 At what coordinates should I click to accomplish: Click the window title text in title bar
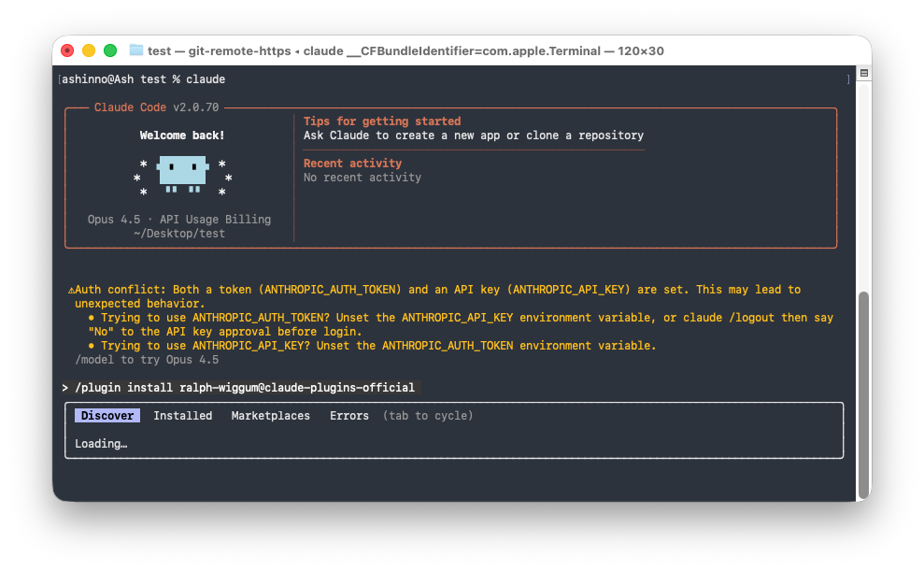405,50
